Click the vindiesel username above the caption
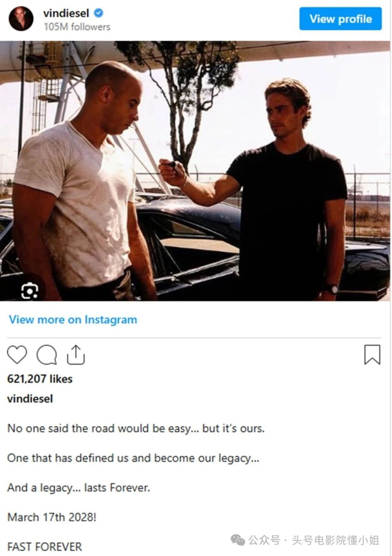Viewport: 392px width, 556px height. (30, 399)
